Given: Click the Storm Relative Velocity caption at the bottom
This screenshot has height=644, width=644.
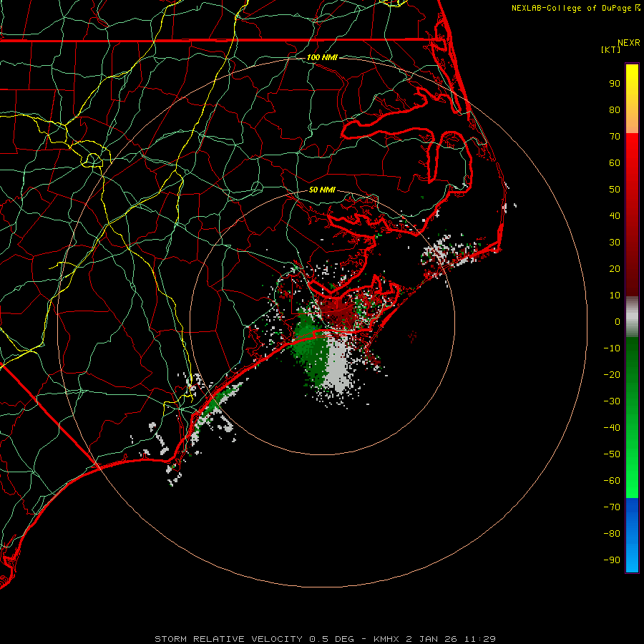Looking at the screenshot, I should click(x=325, y=639).
